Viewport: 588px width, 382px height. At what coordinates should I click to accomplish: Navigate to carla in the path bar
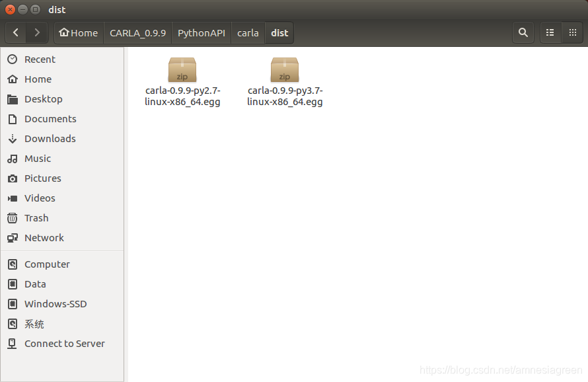point(248,32)
